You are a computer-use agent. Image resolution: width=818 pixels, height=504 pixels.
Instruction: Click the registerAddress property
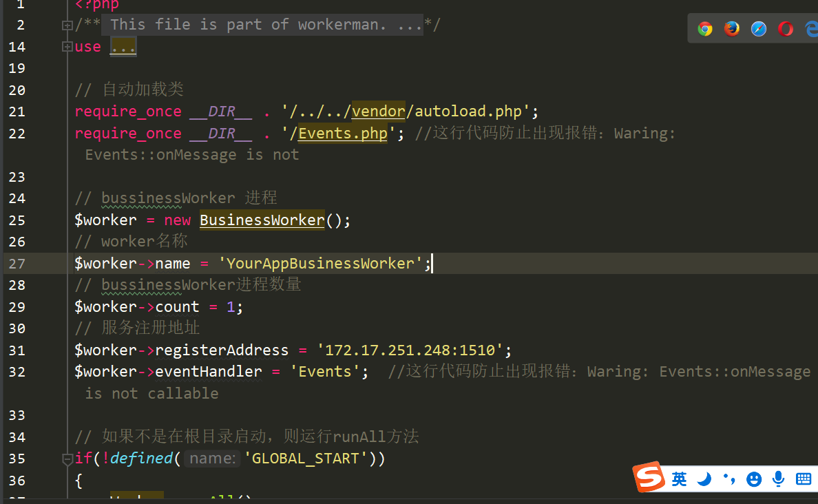click(x=222, y=350)
